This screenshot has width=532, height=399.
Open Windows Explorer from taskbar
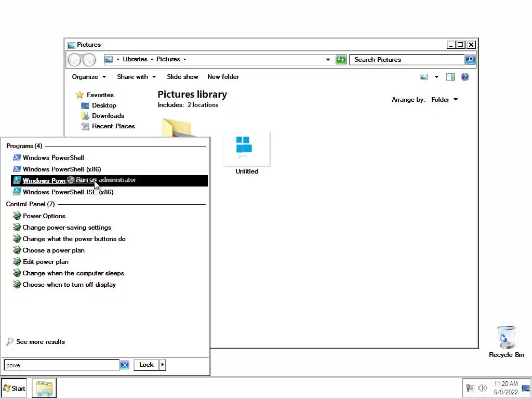pos(44,388)
